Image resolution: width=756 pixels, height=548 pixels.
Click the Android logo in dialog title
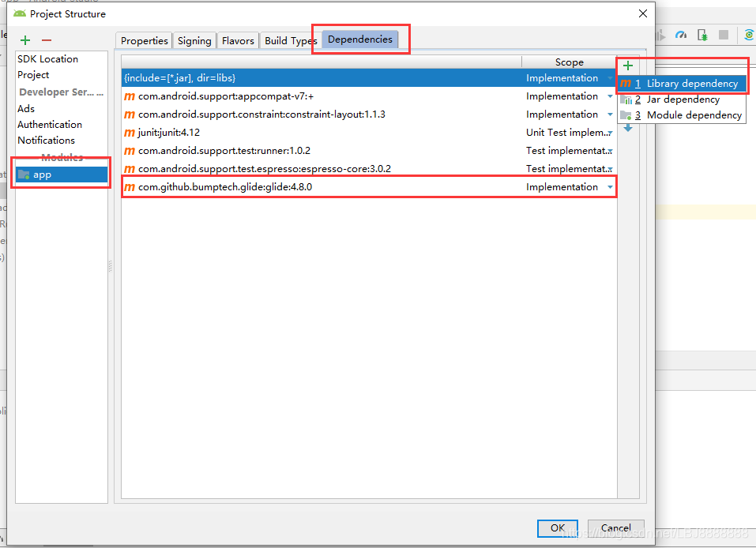(20, 14)
